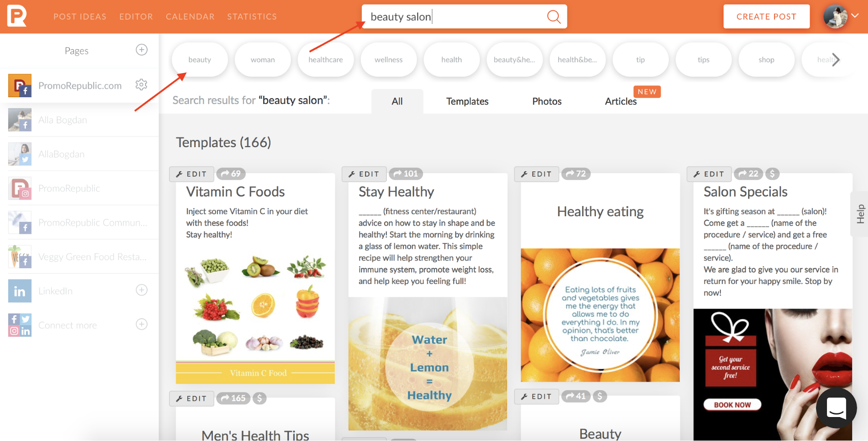
Task: Edit the Vitamin C Foods template
Action: point(191,174)
